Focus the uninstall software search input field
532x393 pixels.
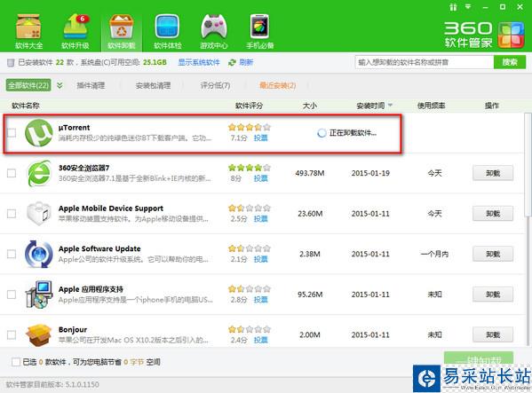[425, 62]
